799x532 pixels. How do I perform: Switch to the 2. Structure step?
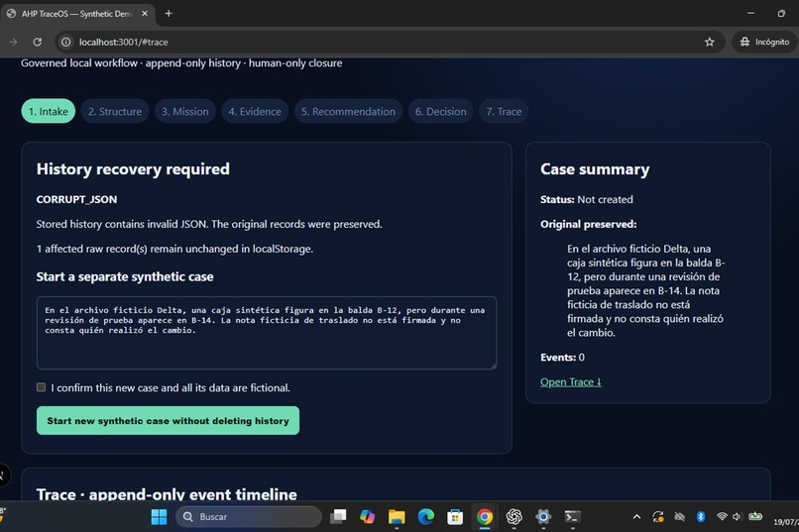115,111
